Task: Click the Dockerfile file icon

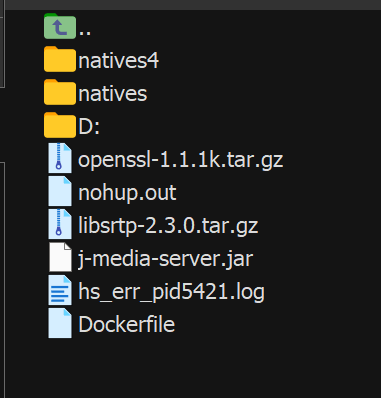Action: coord(60,323)
